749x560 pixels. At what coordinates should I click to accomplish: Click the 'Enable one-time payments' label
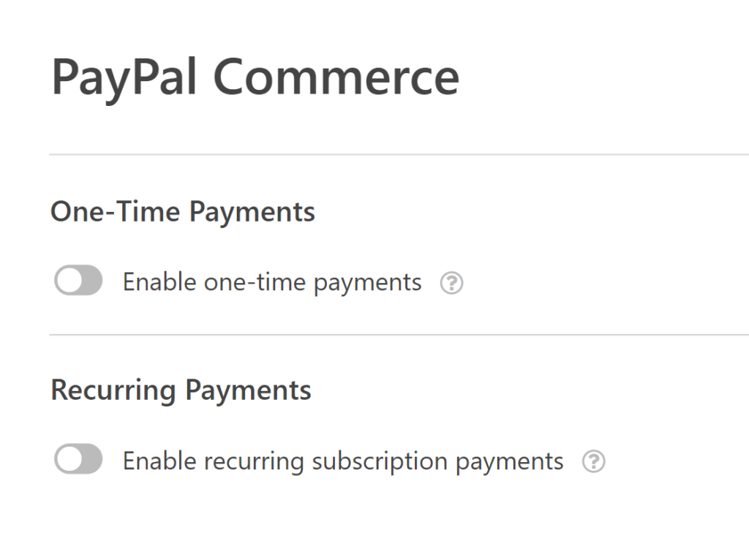coord(272,281)
